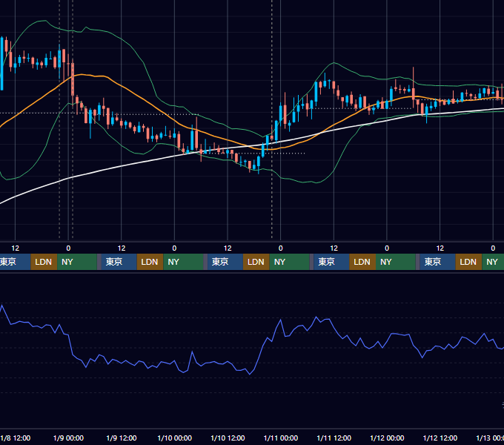Select the 1/12 12:00 date label

click(x=440, y=438)
